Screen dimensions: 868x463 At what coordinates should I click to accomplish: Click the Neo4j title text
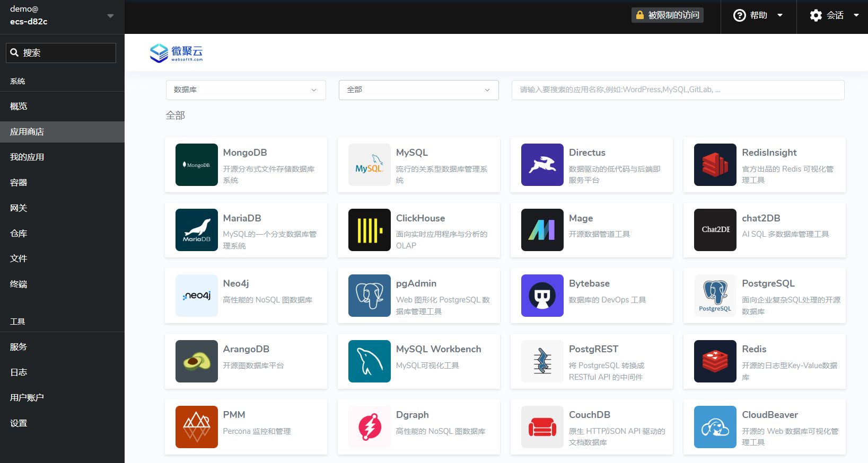(236, 283)
